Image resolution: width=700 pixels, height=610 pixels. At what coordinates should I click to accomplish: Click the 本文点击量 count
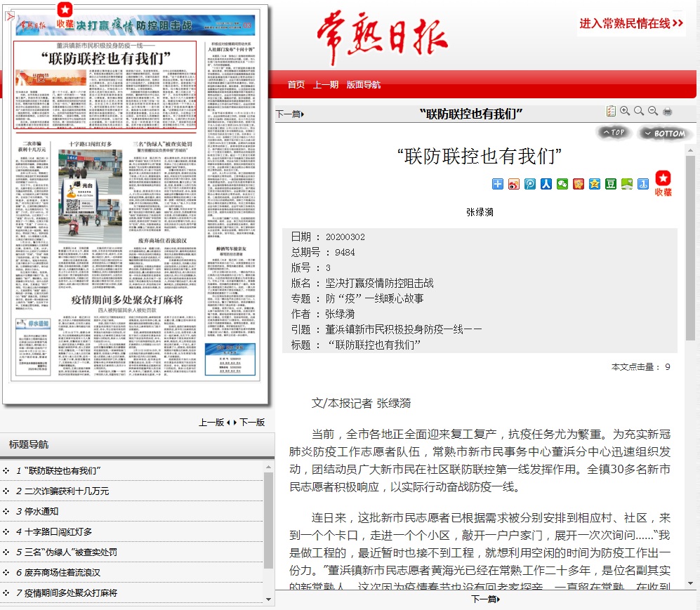[668, 367]
